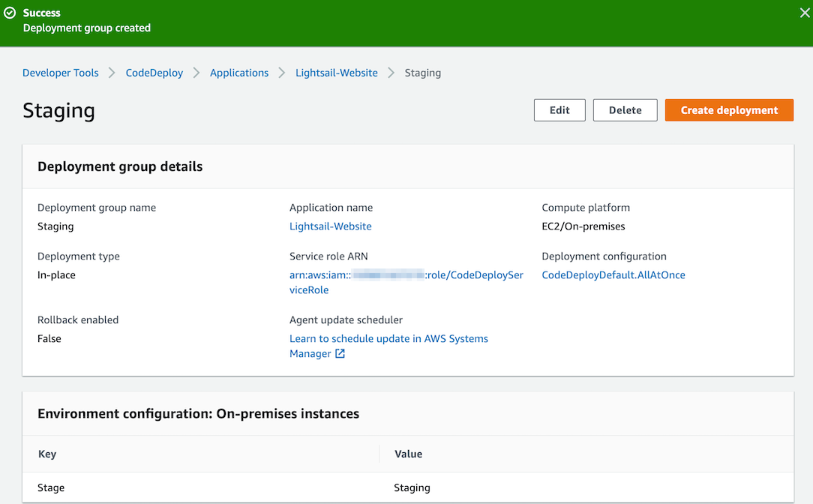Select the In-place deployment type value
This screenshot has width=813, height=504.
point(56,274)
